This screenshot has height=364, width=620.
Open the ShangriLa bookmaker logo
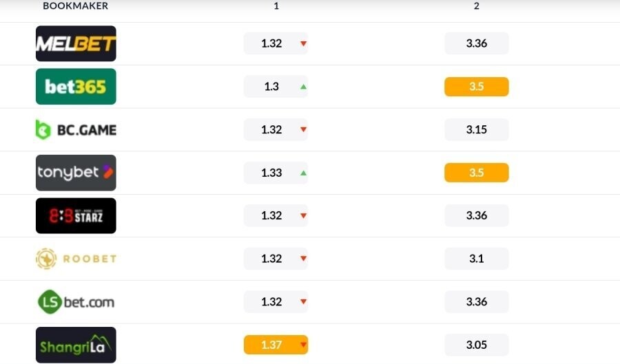pyautogui.click(x=76, y=345)
